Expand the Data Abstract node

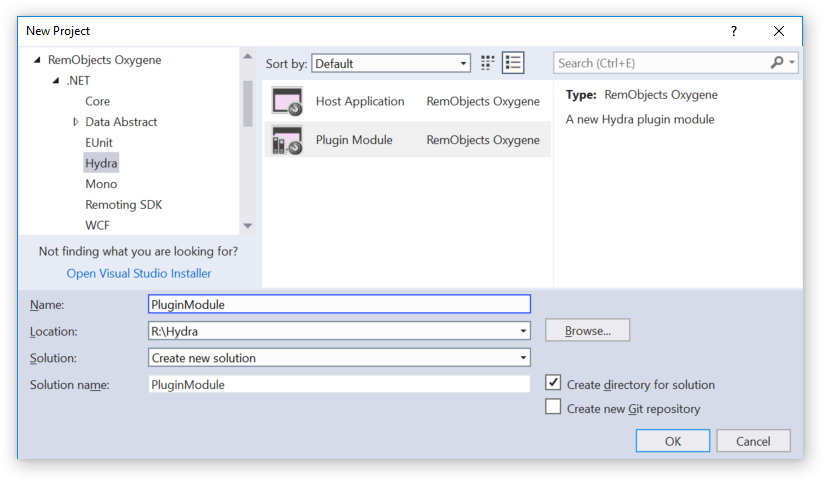[x=76, y=122]
